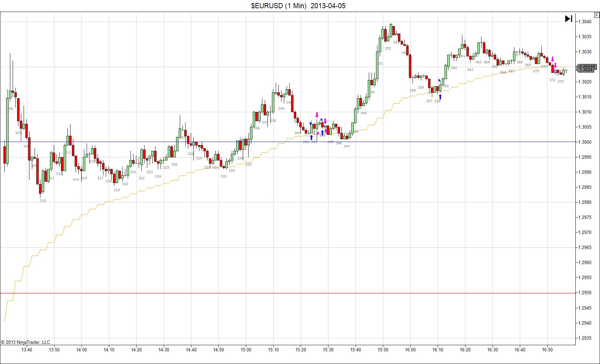Click the 1.2990 price axis label
Screen dimensions: 600x364
[x=585, y=172]
